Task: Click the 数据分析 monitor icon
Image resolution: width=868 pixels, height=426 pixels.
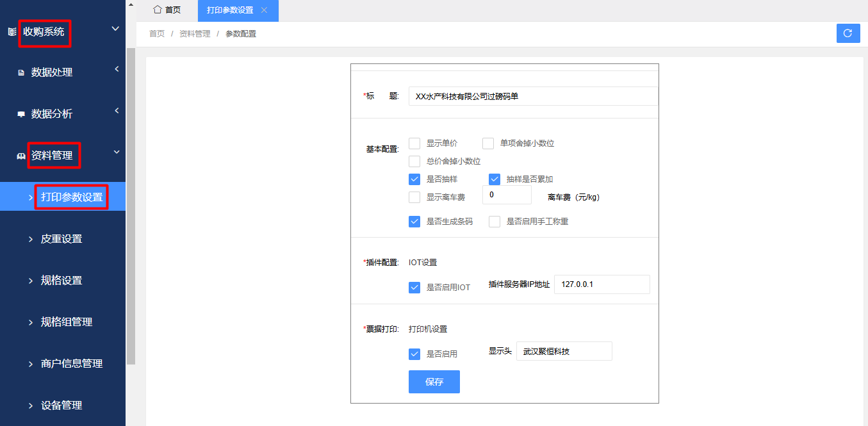Action: click(x=20, y=115)
